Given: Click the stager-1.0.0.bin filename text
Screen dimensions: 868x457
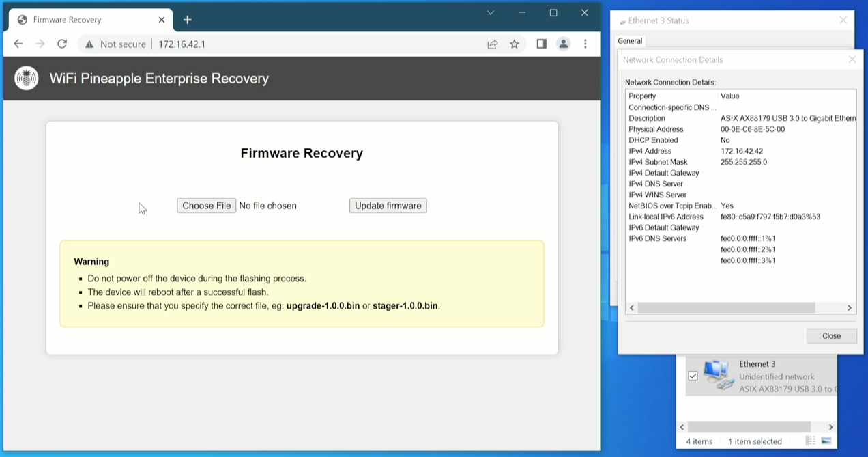Looking at the screenshot, I should click(405, 306).
